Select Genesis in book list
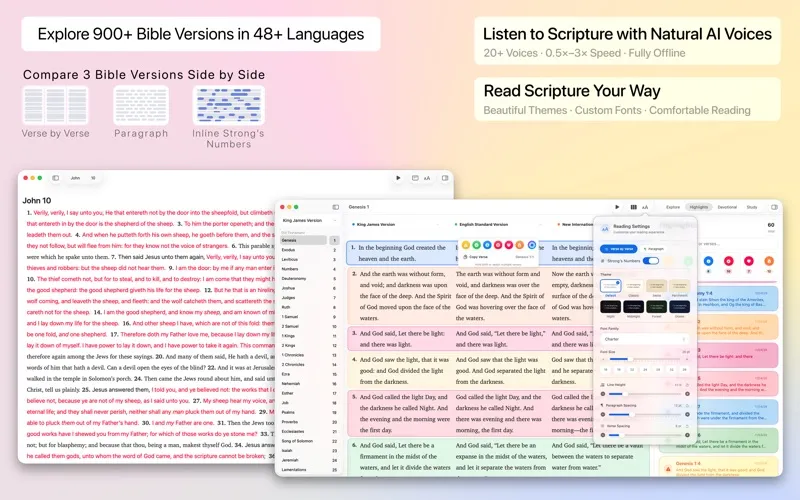 (x=304, y=240)
